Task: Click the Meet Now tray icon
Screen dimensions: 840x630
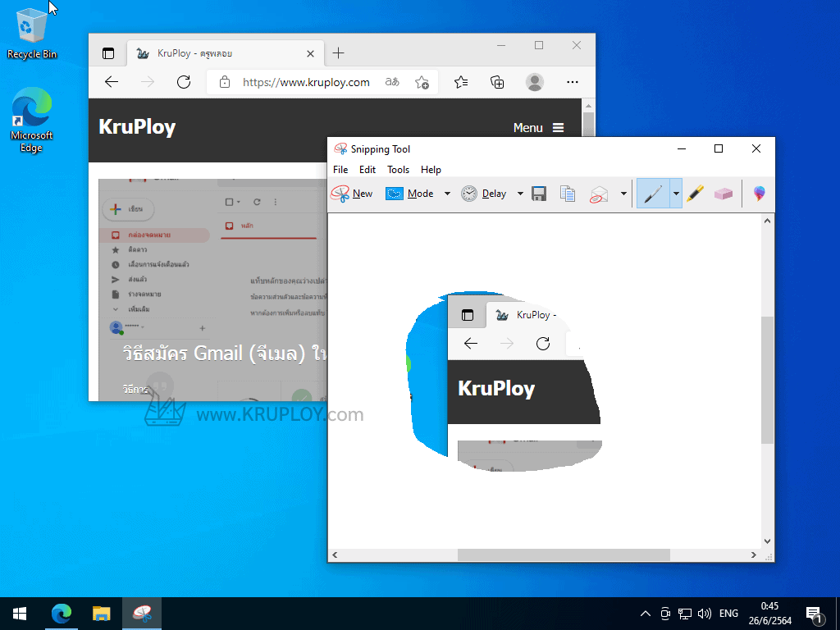Action: pos(664,614)
